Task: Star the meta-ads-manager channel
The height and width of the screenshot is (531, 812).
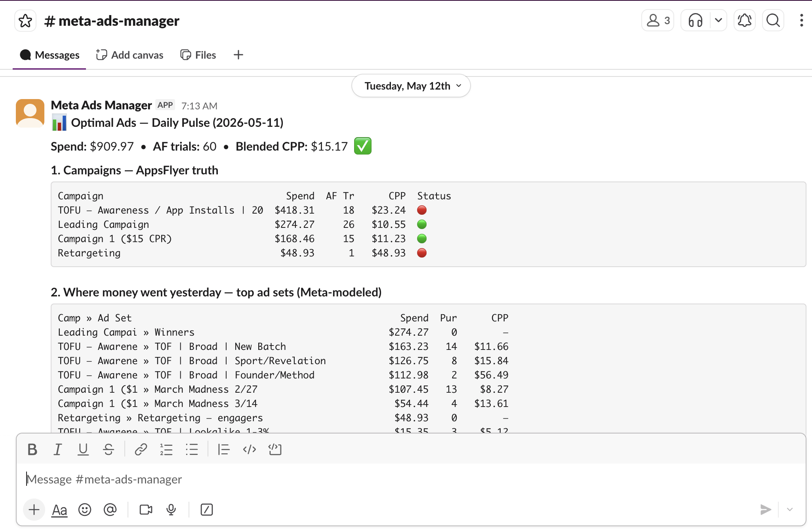Action: click(25, 21)
